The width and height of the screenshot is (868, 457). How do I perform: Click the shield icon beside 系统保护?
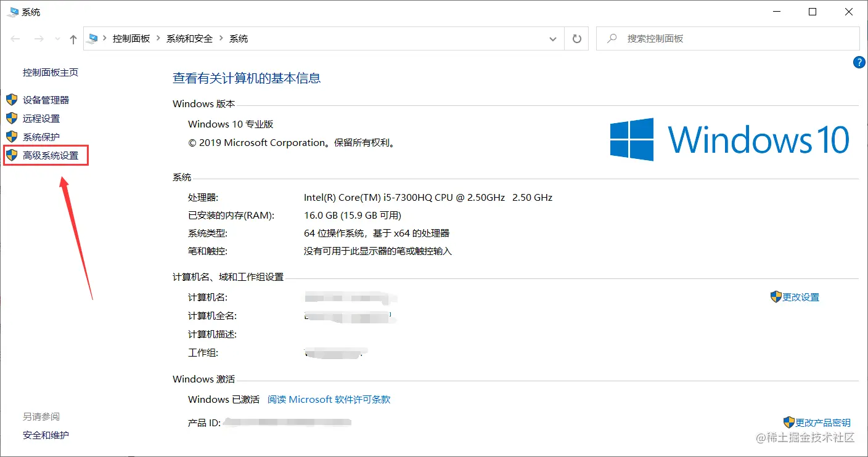[x=12, y=136]
